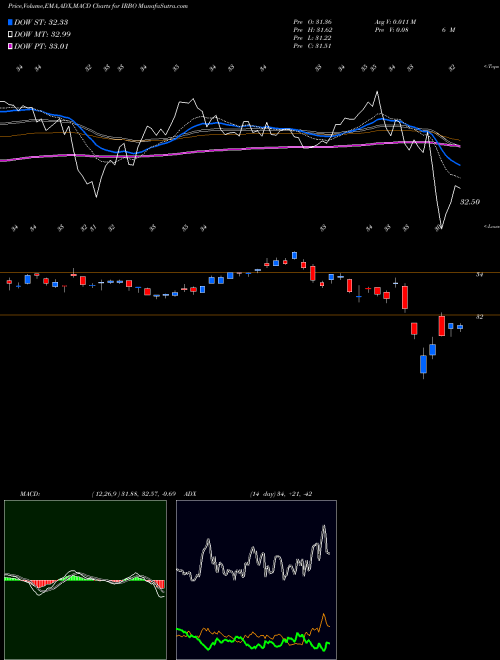
Task: Click the magenta DOW PT legend swatch
Action: tap(10, 46)
